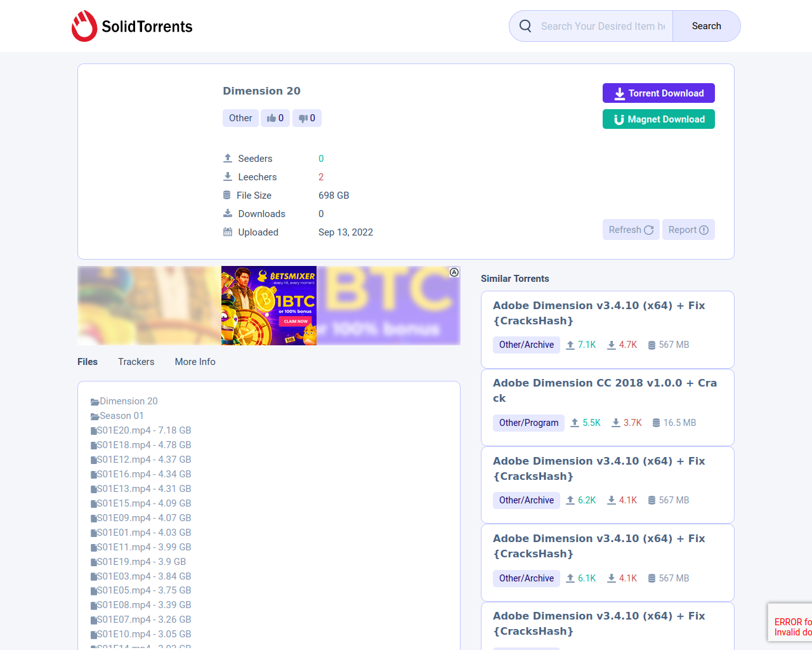
Task: Switch to the Files tab
Action: pos(88,362)
